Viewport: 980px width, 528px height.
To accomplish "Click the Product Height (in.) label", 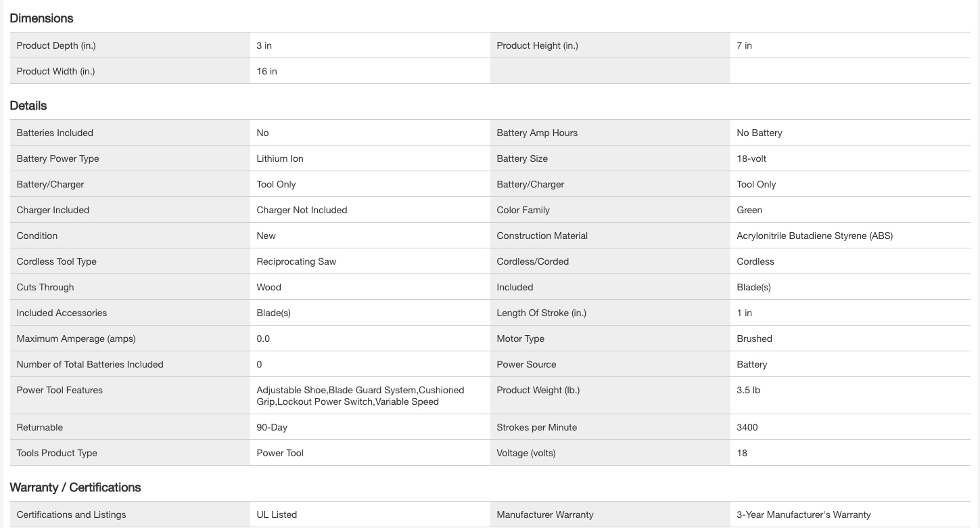I will coord(537,46).
